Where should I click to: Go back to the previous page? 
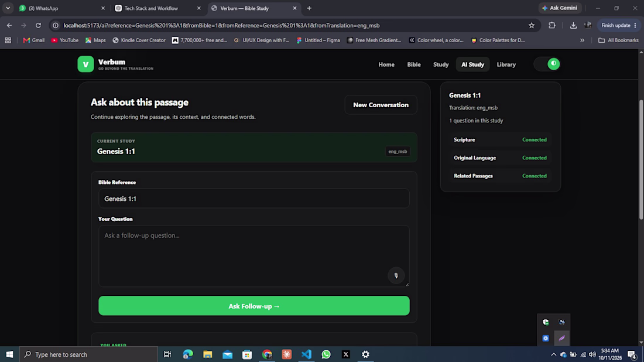click(x=9, y=25)
